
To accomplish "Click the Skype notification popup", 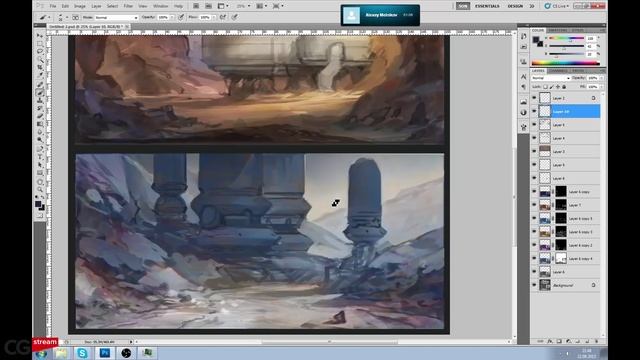I will click(x=380, y=15).
